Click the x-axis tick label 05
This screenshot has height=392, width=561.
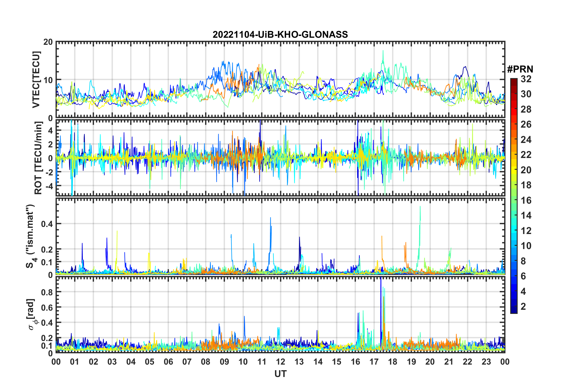(150, 362)
